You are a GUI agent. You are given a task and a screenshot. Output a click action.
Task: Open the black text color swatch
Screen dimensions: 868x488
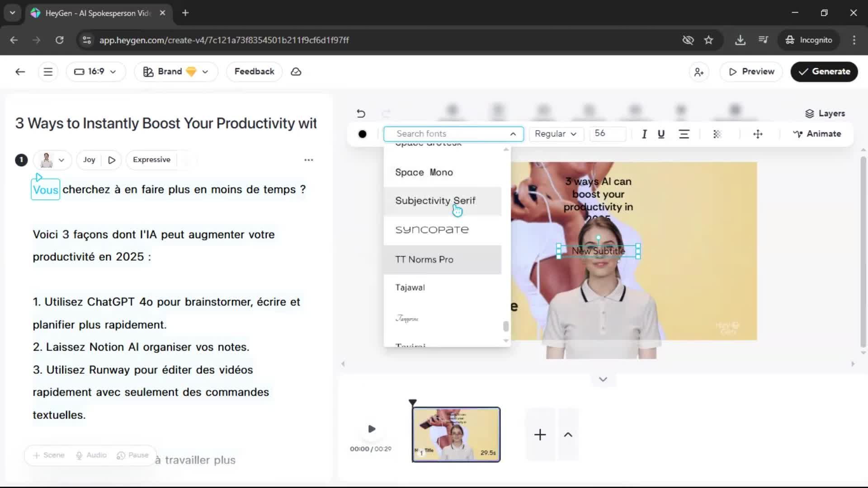coord(362,134)
